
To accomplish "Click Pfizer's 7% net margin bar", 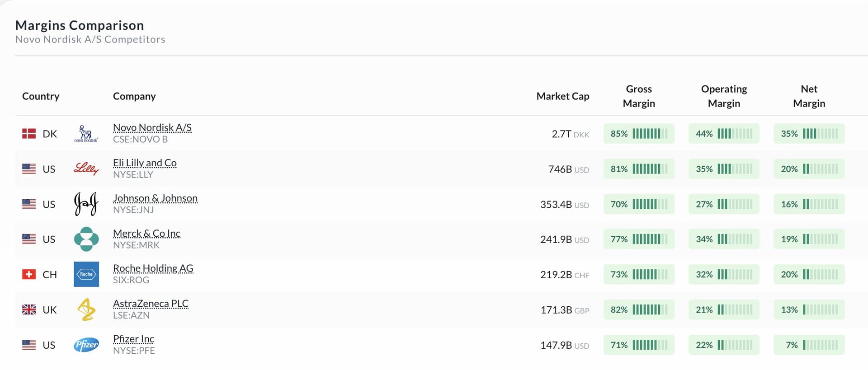I will pyautogui.click(x=809, y=345).
